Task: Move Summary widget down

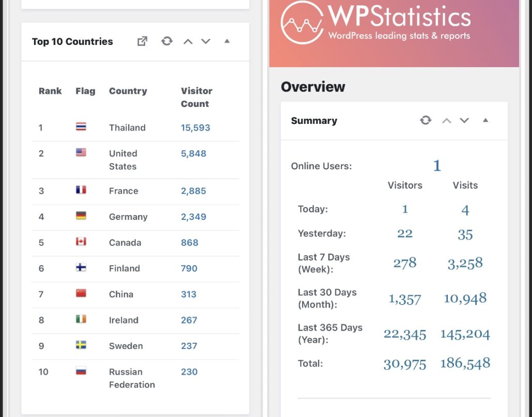Action: point(464,120)
